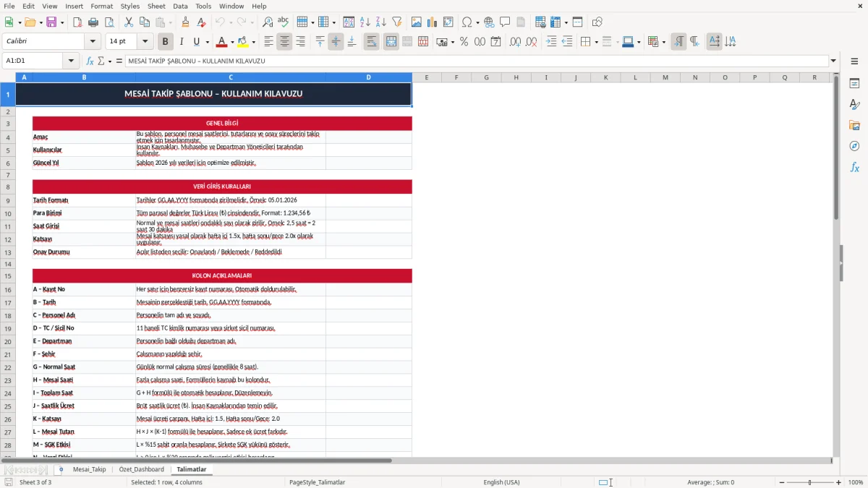
Task: Toggle Left-To-Right text direction
Action: 678,42
